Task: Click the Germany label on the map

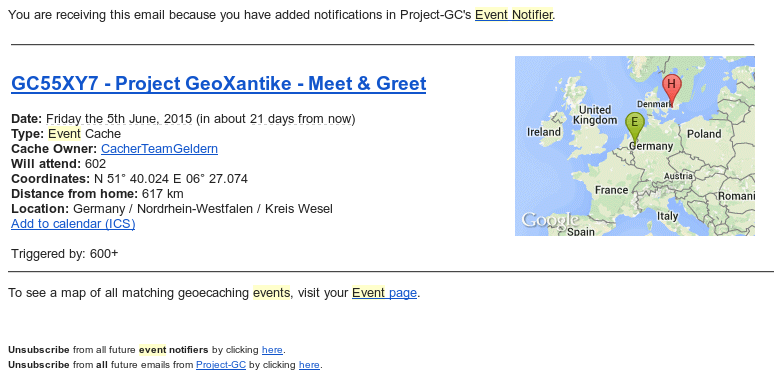Action: [651, 146]
